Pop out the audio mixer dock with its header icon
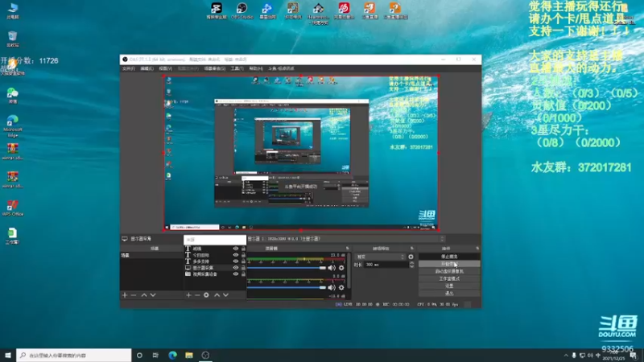644x362 pixels. 348,249
